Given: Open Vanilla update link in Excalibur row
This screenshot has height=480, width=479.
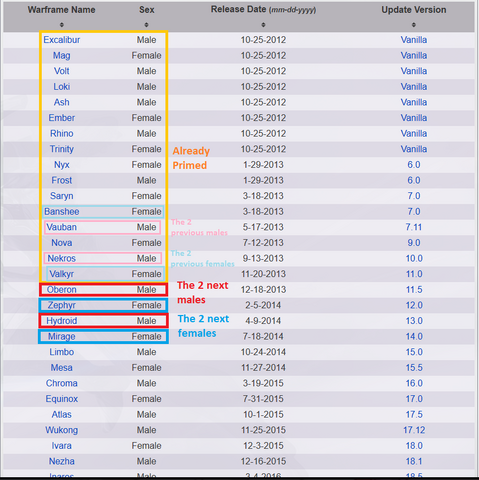Looking at the screenshot, I should click(x=414, y=40).
